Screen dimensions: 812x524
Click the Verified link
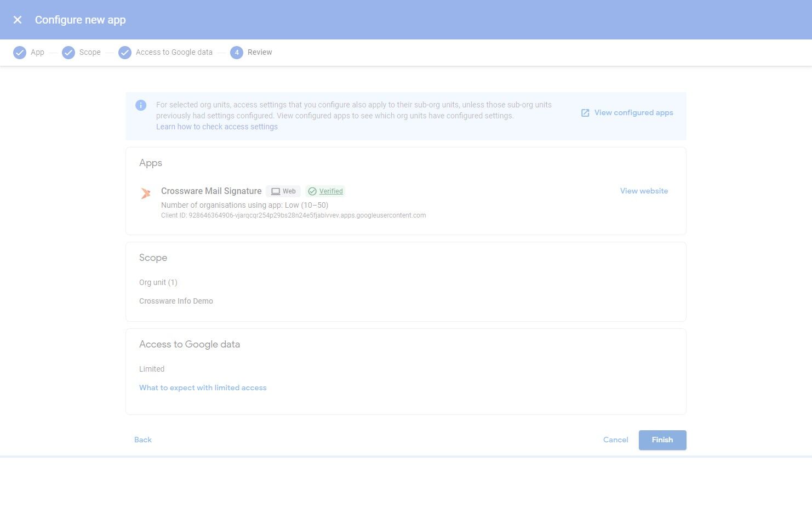[331, 191]
